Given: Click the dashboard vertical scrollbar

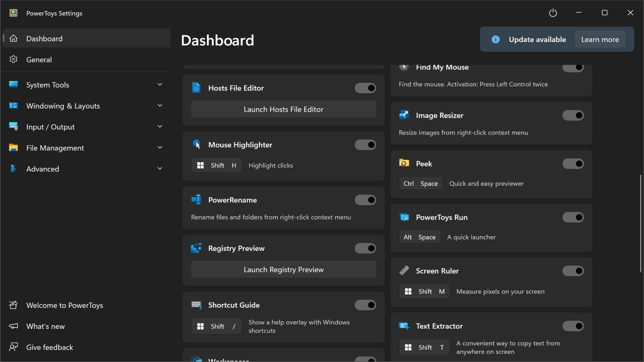Looking at the screenshot, I should pos(640,223).
